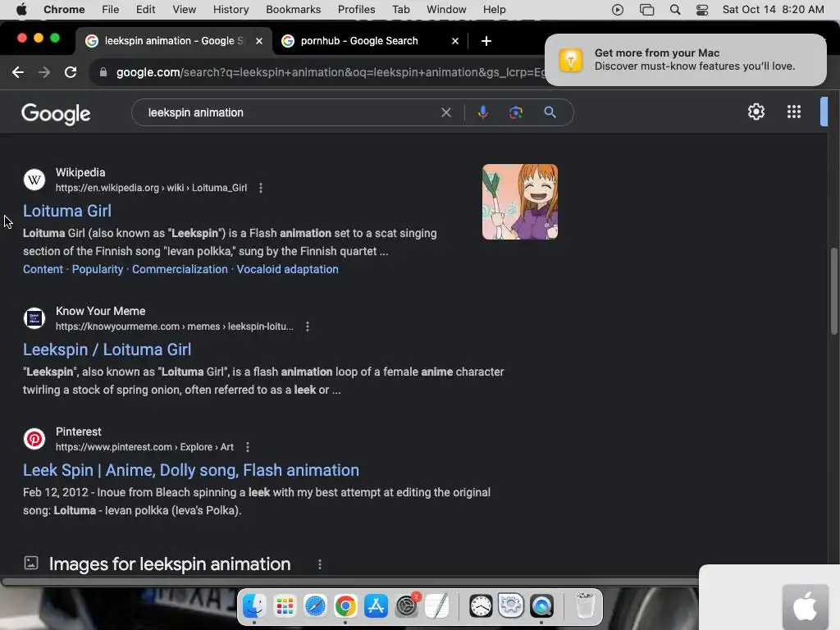840x630 pixels.
Task: Open the Window menu
Action: [446, 10]
